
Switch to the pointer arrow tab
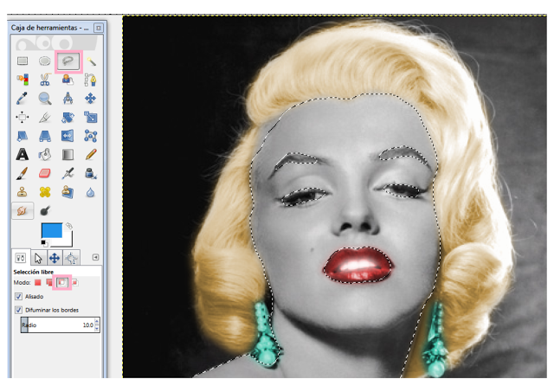[x=38, y=258]
